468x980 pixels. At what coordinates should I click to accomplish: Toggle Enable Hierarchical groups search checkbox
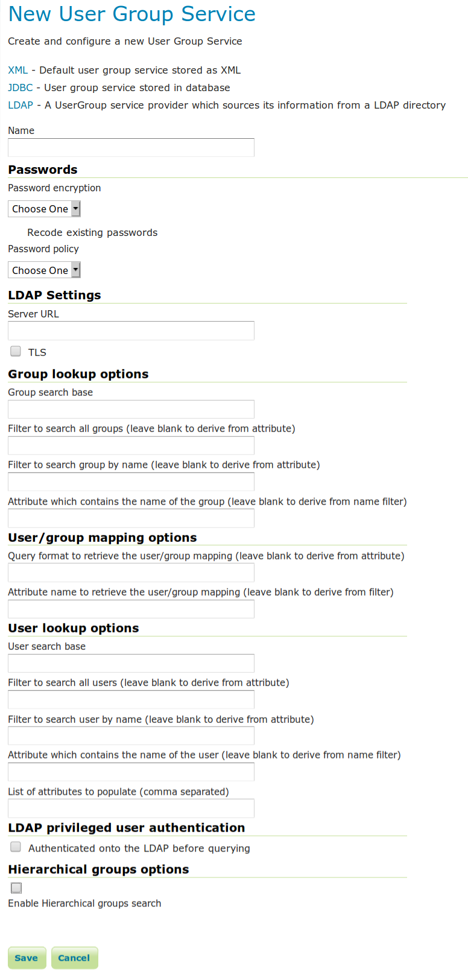pos(16,888)
